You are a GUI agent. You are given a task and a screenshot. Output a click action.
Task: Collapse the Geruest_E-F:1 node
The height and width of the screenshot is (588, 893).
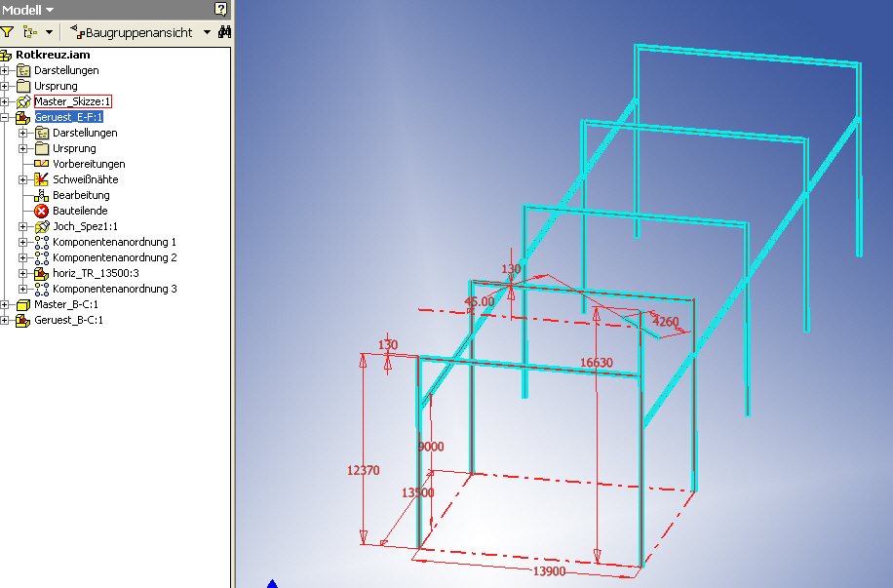(x=5, y=117)
